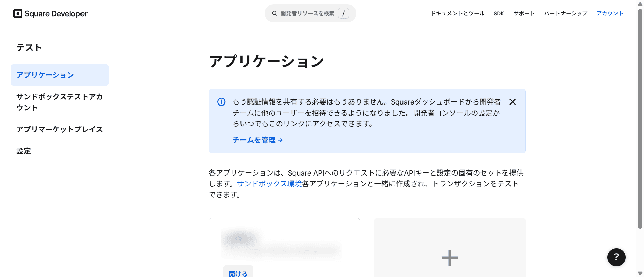Open the サンドボックス環境 link
The width and height of the screenshot is (644, 277).
click(269, 184)
